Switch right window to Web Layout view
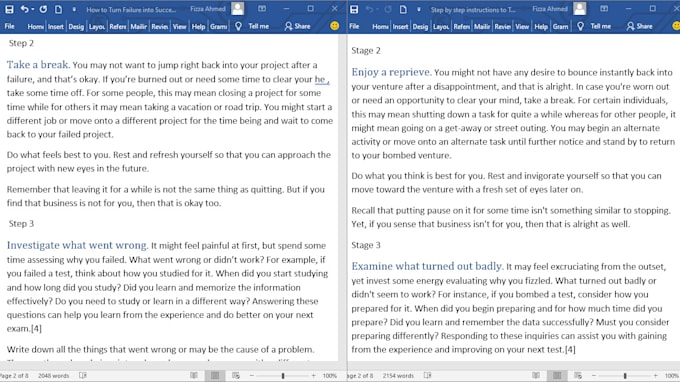 coord(578,375)
